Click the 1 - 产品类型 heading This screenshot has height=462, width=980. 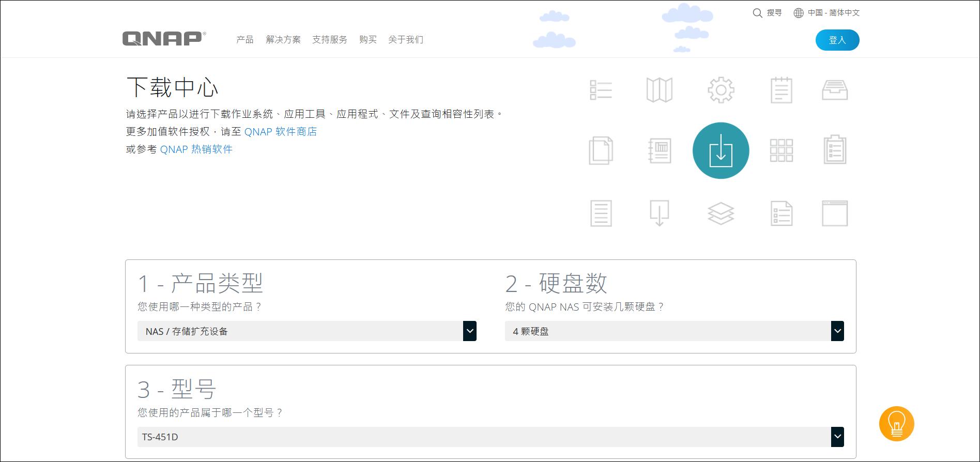click(200, 283)
